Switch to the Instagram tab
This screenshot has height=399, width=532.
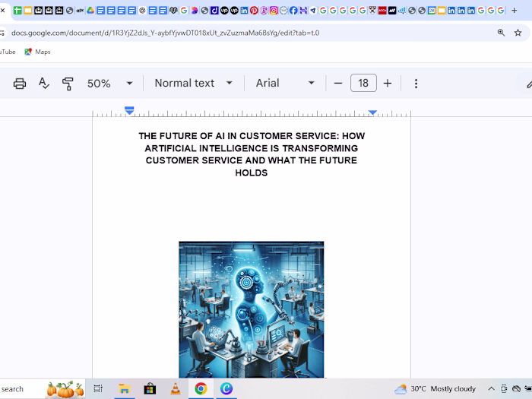click(x=274, y=11)
